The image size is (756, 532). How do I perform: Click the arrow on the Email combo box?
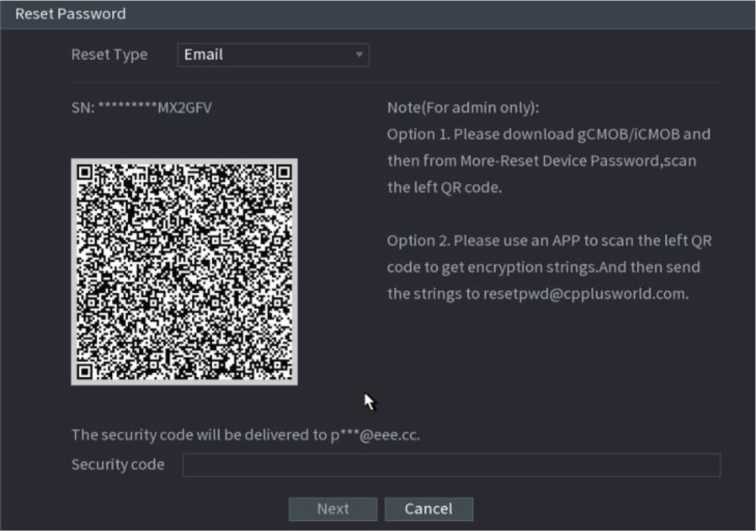(x=359, y=55)
